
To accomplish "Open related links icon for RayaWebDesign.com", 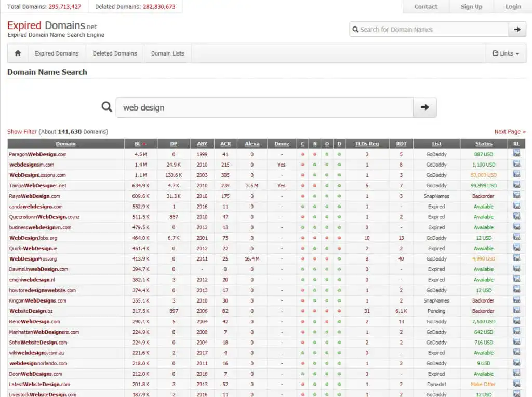I will tap(516, 196).
